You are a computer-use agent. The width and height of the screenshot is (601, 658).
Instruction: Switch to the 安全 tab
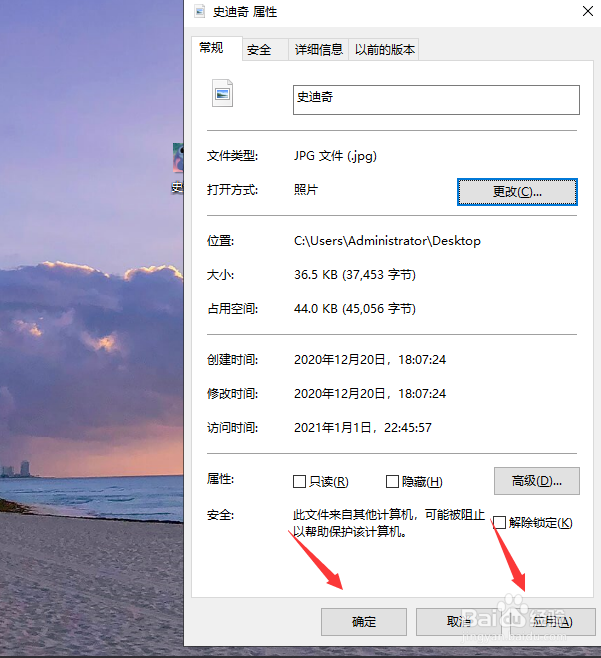tap(265, 50)
